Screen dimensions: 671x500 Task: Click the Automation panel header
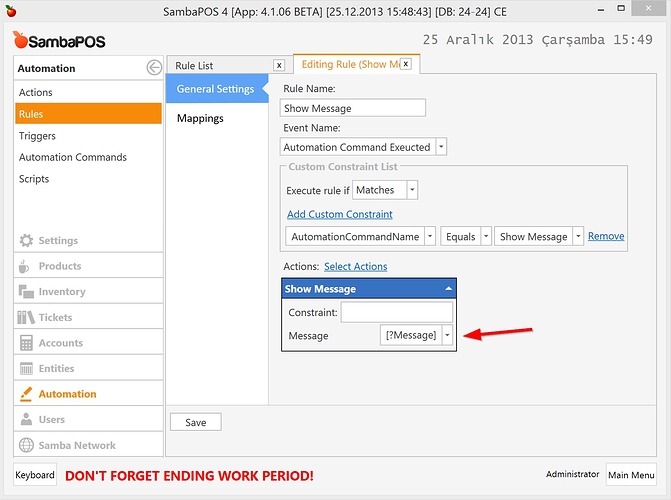88,68
